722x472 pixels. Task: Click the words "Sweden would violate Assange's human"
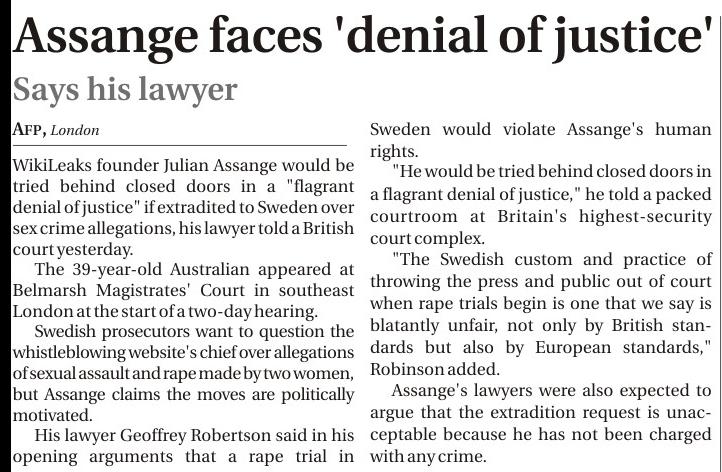[x=540, y=130]
